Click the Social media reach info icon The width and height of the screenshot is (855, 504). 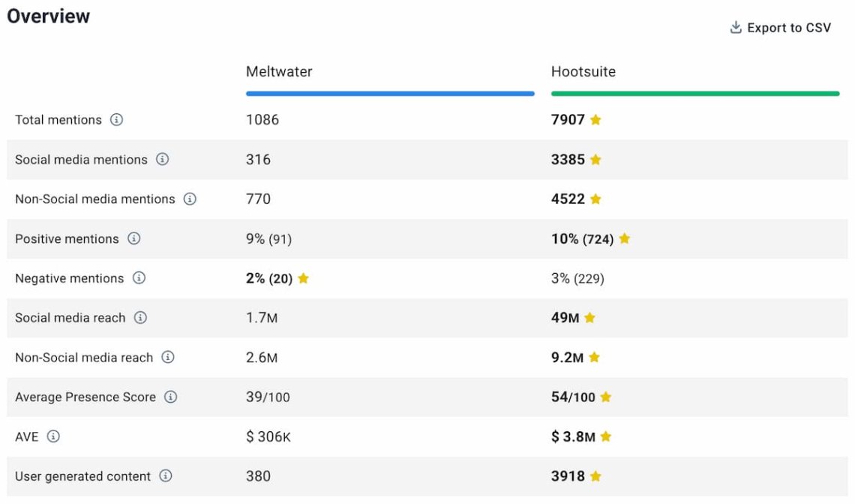click(139, 318)
